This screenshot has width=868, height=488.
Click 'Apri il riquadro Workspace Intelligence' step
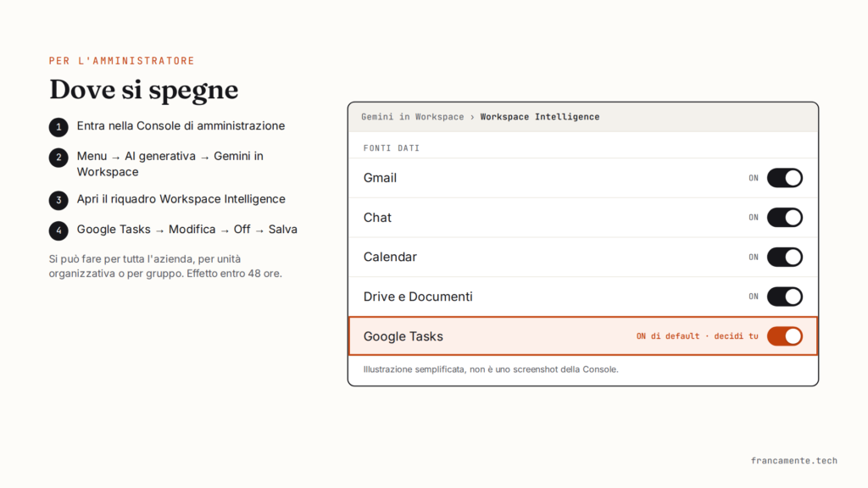tap(181, 199)
